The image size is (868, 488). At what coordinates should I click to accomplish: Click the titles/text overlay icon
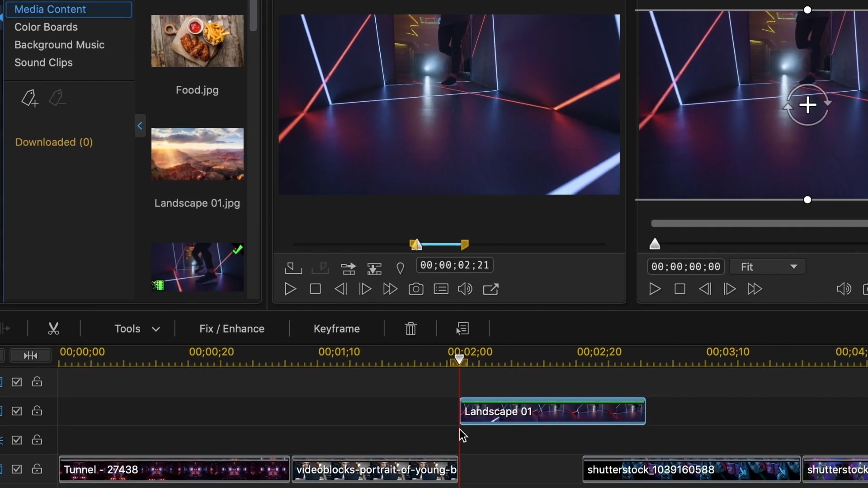pos(441,289)
